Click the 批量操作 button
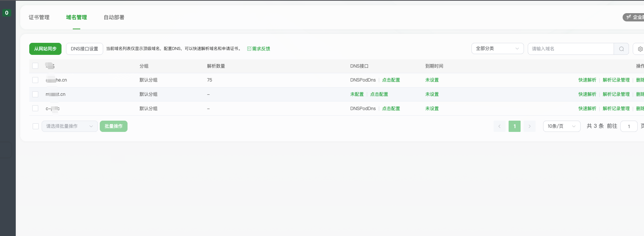Viewport: 644px width, 236px height. [x=114, y=126]
